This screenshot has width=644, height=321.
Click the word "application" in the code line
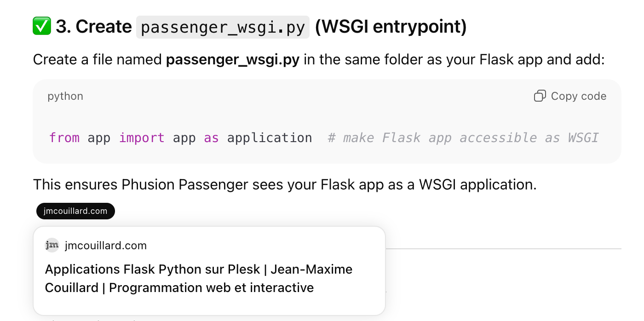270,138
